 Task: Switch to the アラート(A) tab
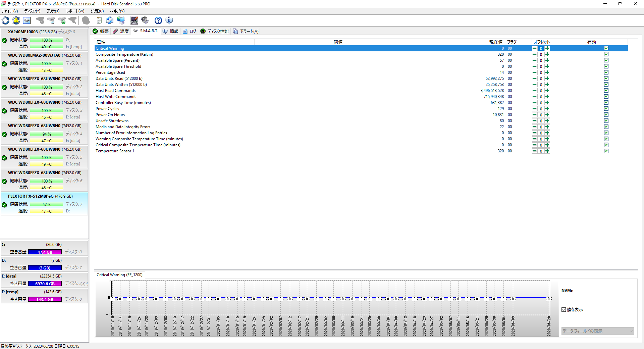(x=246, y=31)
